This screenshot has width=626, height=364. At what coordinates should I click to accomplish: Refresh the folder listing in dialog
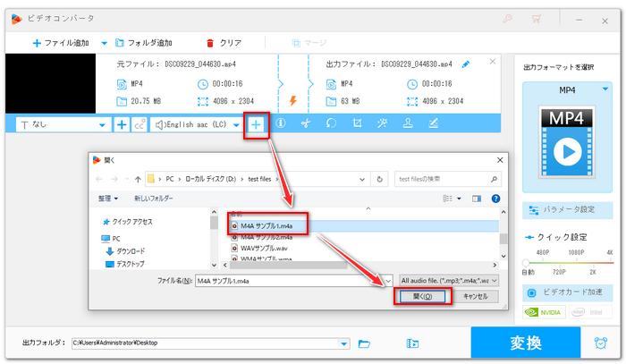click(x=380, y=179)
